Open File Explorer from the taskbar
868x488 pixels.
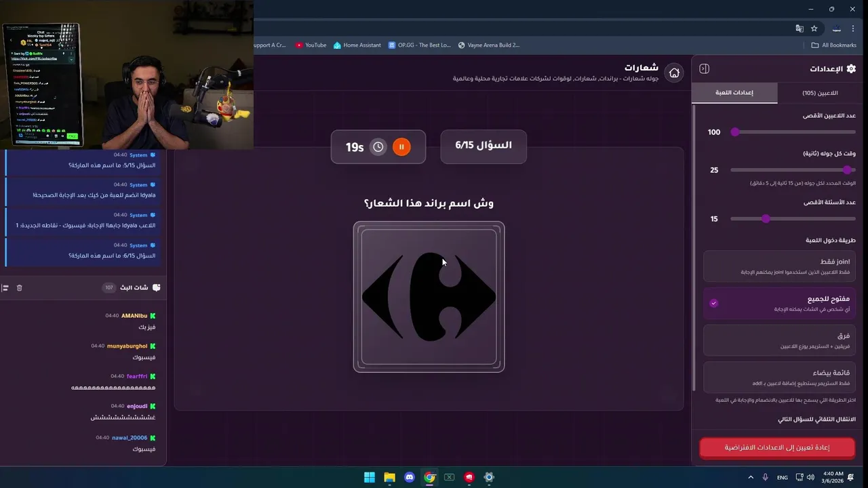tap(389, 477)
